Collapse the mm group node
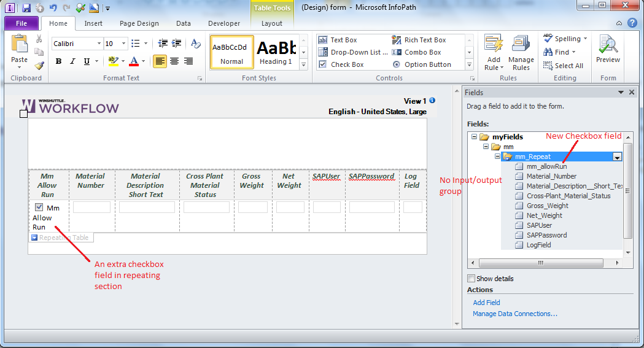 pos(486,147)
